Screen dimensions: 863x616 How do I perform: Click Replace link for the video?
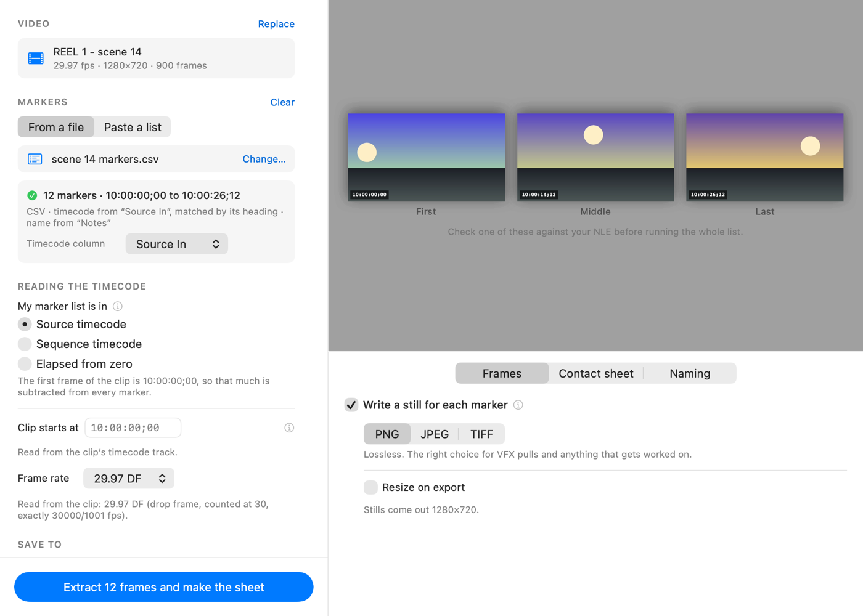(276, 24)
